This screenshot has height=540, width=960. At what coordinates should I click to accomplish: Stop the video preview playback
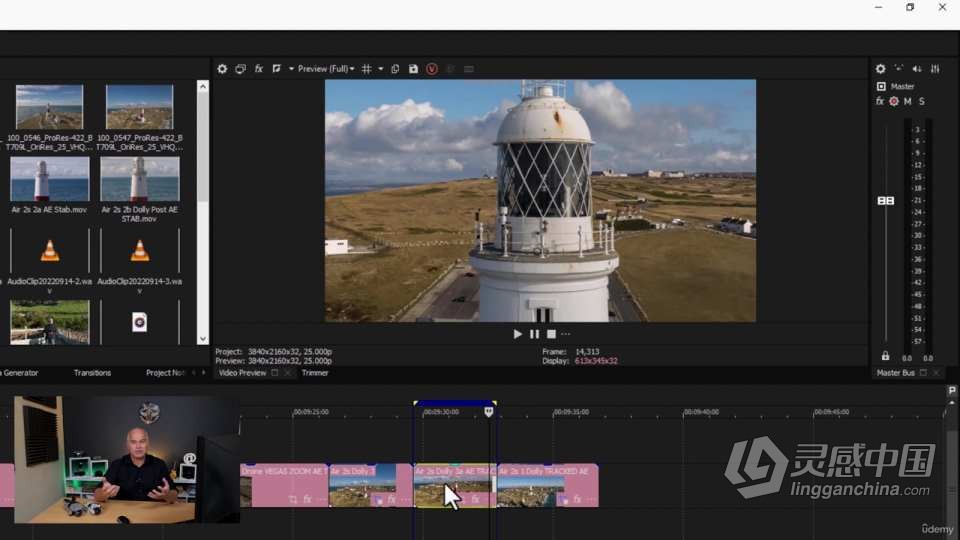click(551, 334)
